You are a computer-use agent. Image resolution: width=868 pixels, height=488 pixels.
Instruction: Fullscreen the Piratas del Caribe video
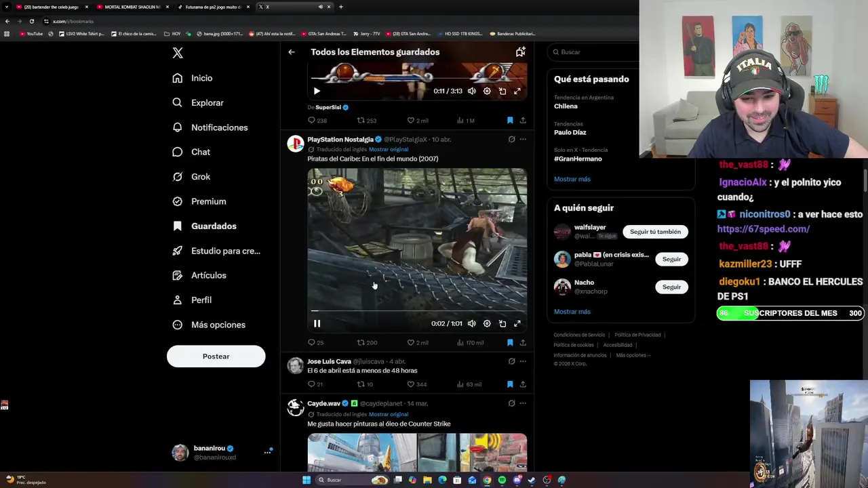click(517, 324)
